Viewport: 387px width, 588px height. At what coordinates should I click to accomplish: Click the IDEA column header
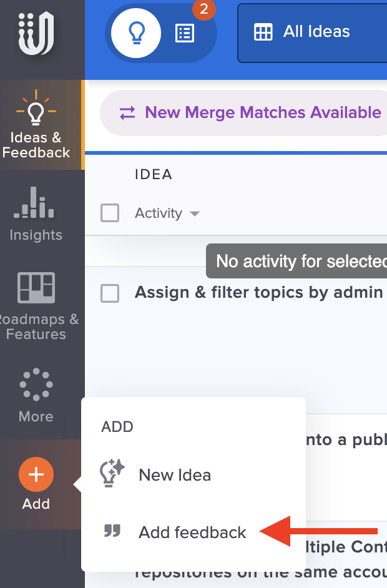tap(154, 174)
